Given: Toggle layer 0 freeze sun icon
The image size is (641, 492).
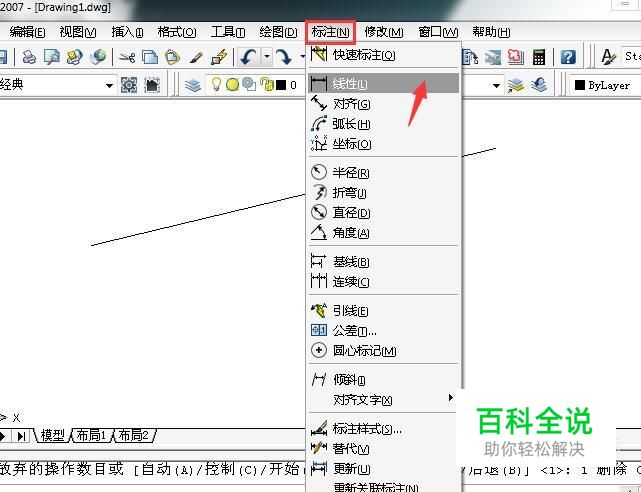Looking at the screenshot, I should pyautogui.click(x=232, y=85).
